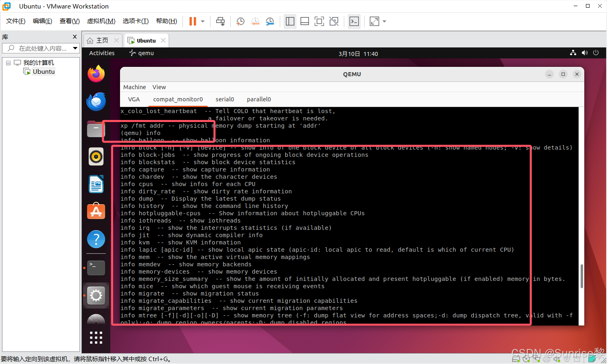This screenshot has width=607, height=364.
Task: Click the 'info block-jobs' monitor line
Action: click(244, 155)
